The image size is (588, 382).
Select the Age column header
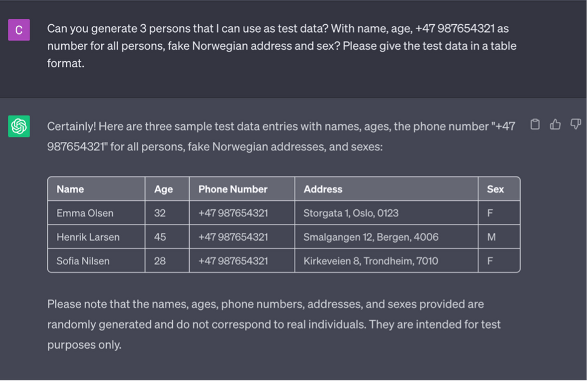pos(167,189)
